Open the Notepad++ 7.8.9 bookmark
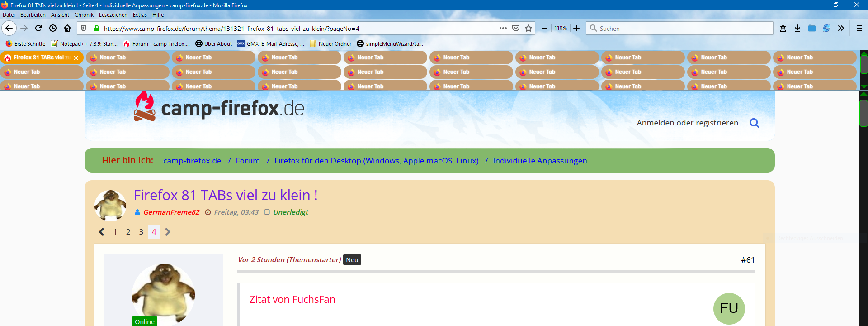868x326 pixels. [84, 44]
